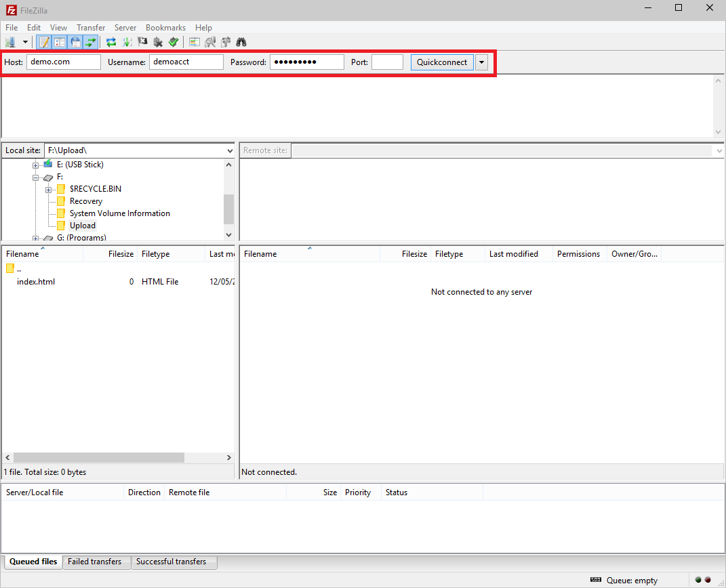Refresh the file and folder listings
The image size is (726, 588).
(110, 42)
